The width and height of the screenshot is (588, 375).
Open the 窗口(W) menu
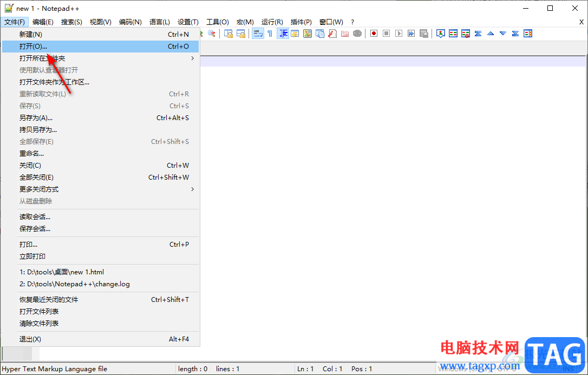click(331, 22)
